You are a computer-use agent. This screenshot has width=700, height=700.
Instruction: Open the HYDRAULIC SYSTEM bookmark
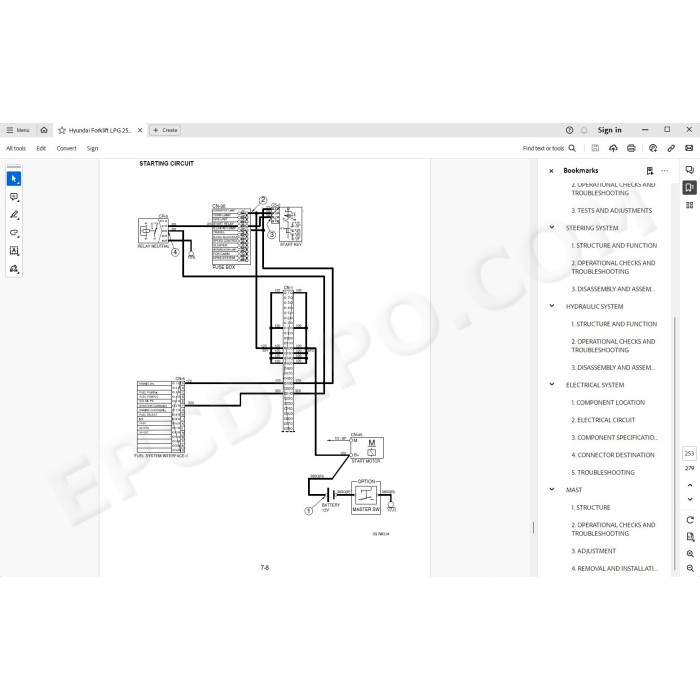pos(594,306)
